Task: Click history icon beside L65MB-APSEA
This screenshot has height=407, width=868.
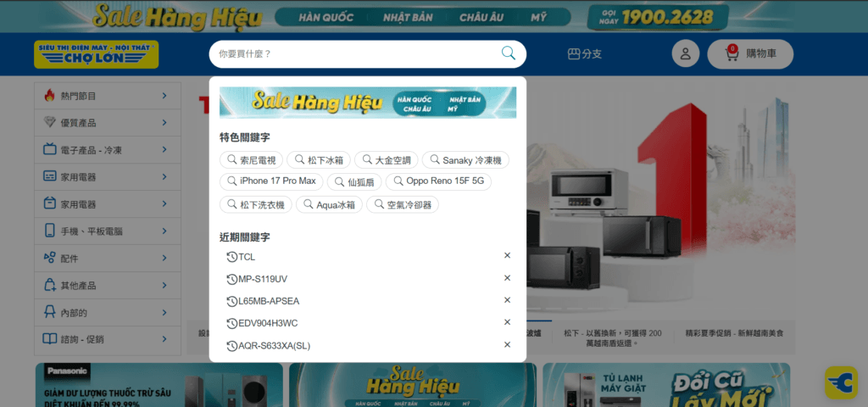Action: pos(232,301)
